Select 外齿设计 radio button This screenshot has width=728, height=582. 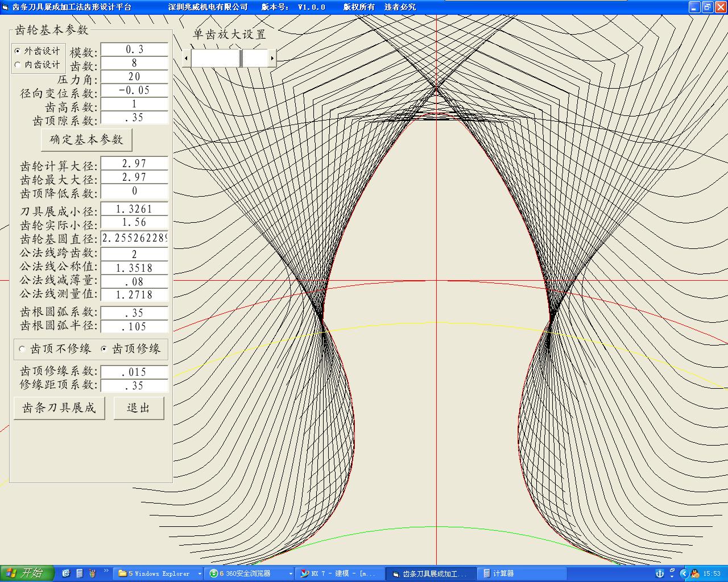(x=38, y=51)
